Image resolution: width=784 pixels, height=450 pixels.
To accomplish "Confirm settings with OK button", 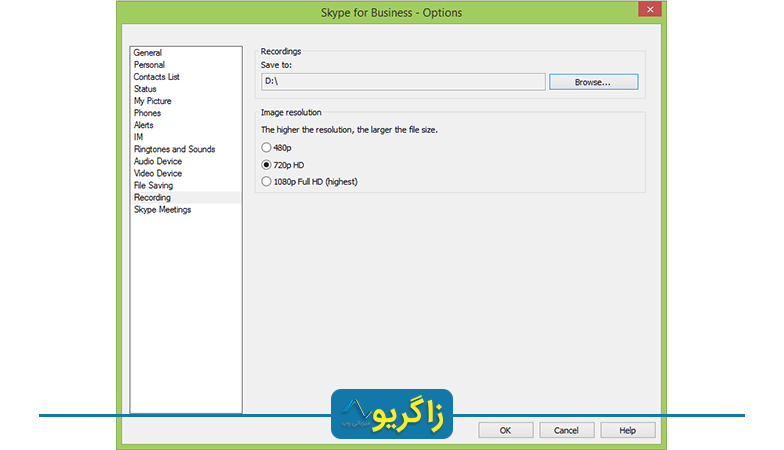I will coord(506,430).
